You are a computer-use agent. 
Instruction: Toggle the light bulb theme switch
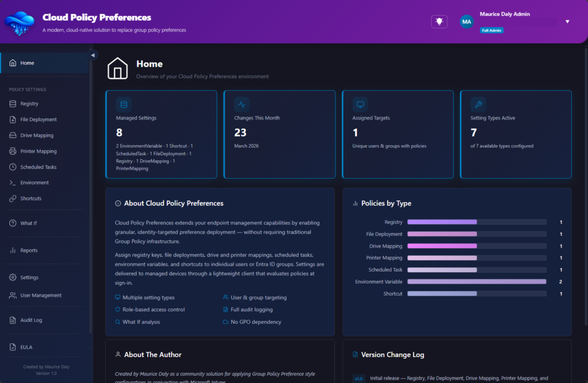pos(439,21)
